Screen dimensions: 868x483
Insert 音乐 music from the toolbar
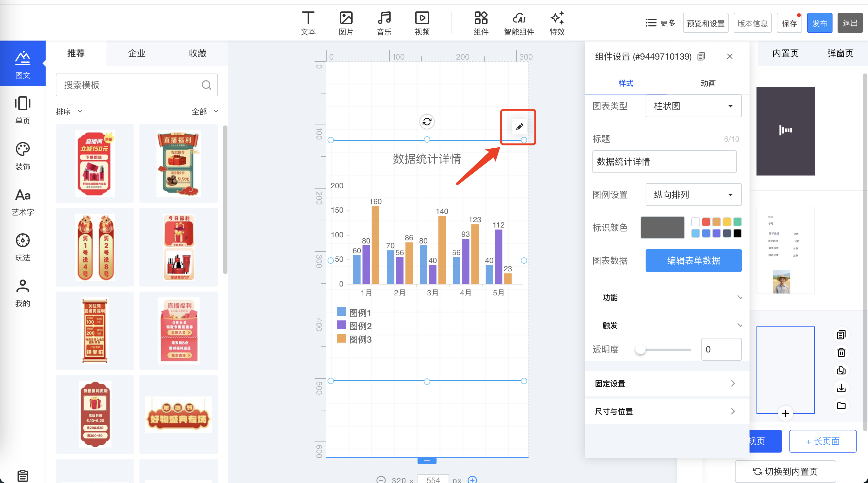click(384, 23)
